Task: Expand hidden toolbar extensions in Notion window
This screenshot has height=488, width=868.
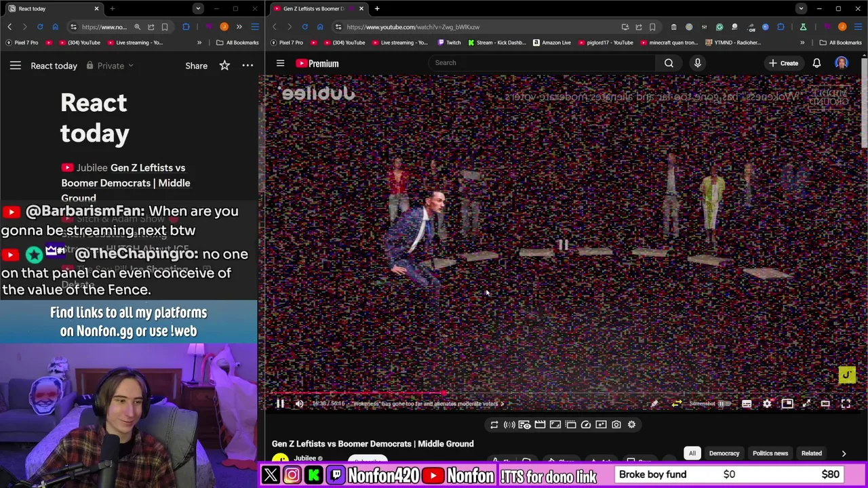Action: (239, 27)
